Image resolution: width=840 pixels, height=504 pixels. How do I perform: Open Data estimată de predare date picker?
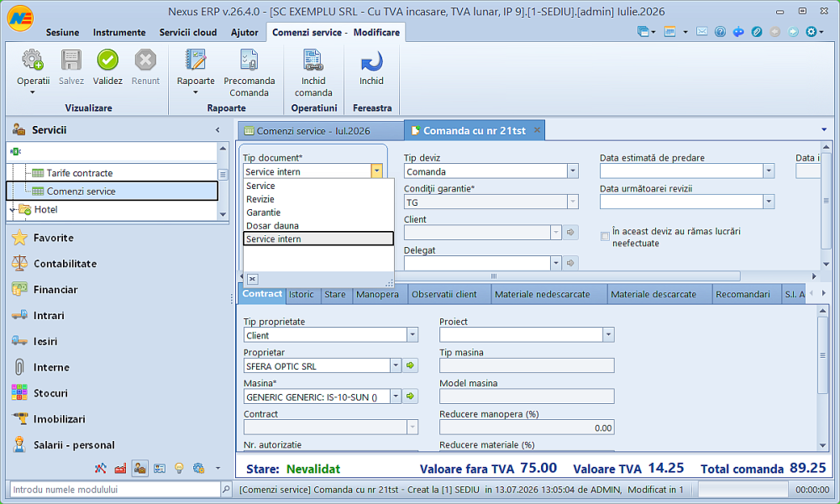(x=769, y=171)
